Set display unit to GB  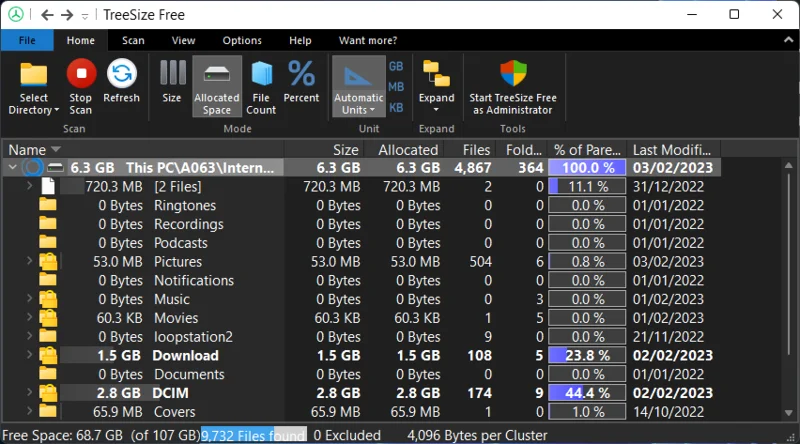pos(396,66)
